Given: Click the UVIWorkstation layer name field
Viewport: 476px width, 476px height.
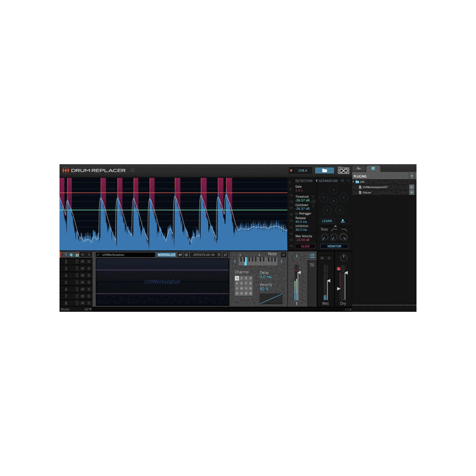Looking at the screenshot, I should 126,255.
